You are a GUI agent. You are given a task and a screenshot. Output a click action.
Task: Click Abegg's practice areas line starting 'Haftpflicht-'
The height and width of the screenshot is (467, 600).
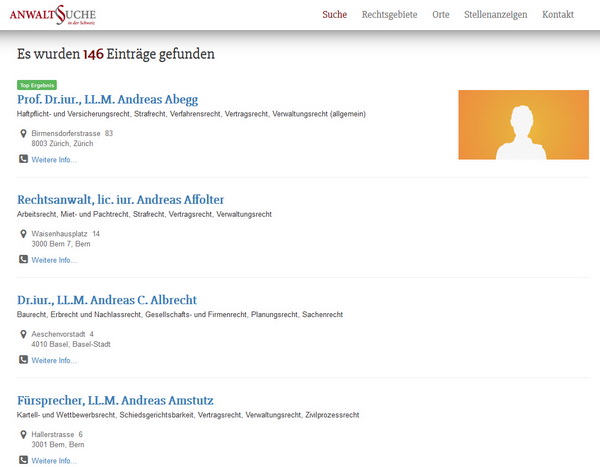191,114
